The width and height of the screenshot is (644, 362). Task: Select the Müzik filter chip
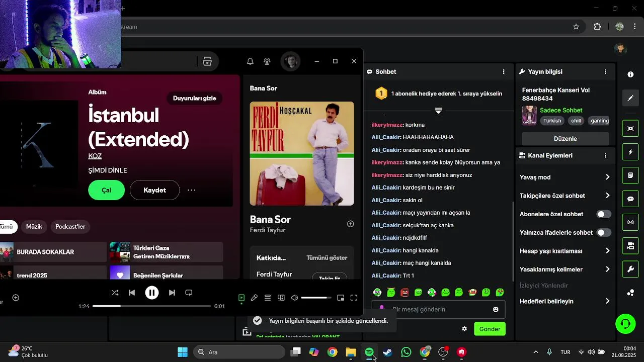point(34,227)
